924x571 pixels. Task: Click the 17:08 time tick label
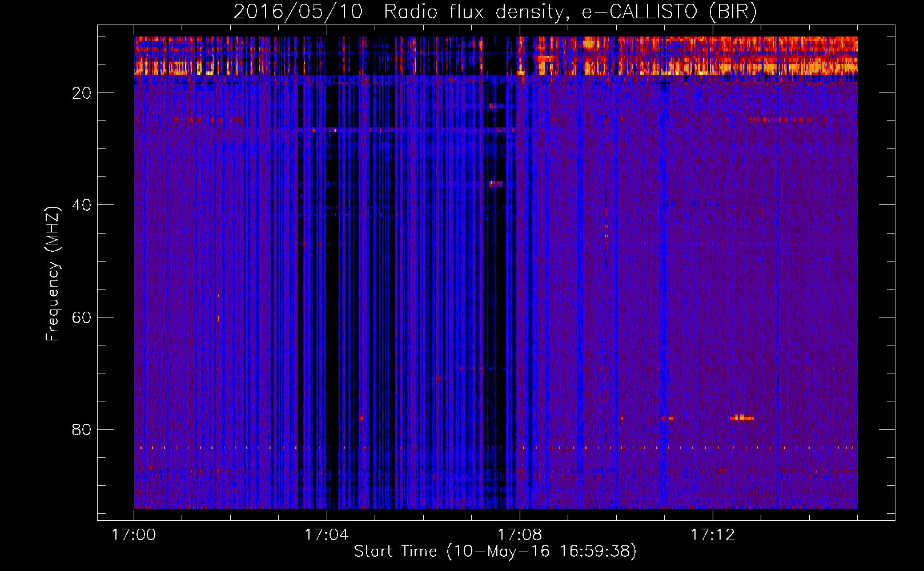click(x=520, y=535)
